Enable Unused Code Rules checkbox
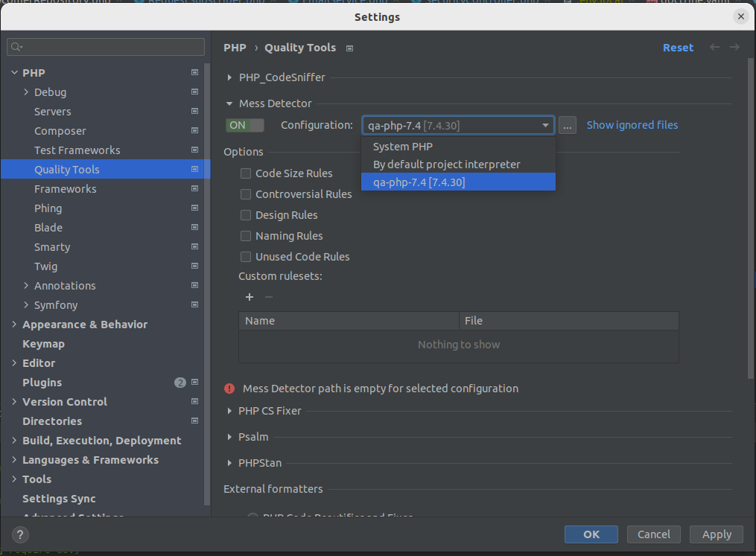Image resolution: width=756 pixels, height=556 pixels. point(246,257)
